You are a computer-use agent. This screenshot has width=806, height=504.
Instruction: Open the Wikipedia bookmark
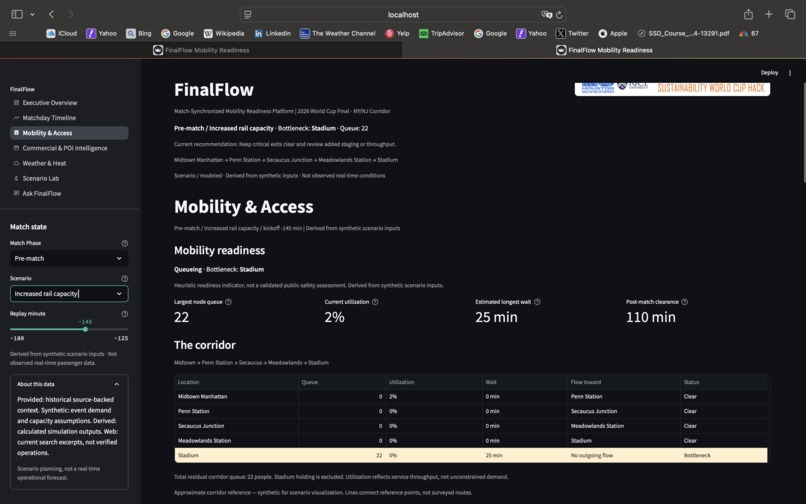[224, 33]
